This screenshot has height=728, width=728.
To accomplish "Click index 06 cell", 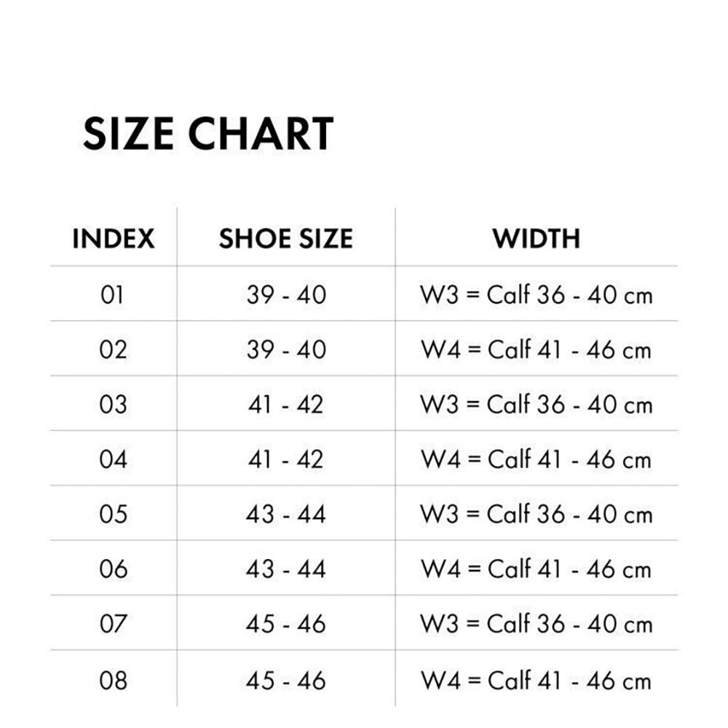I will (113, 569).
